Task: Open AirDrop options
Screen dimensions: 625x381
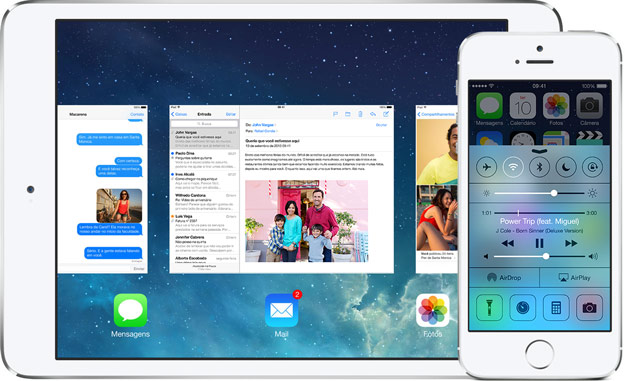Action: [x=504, y=277]
